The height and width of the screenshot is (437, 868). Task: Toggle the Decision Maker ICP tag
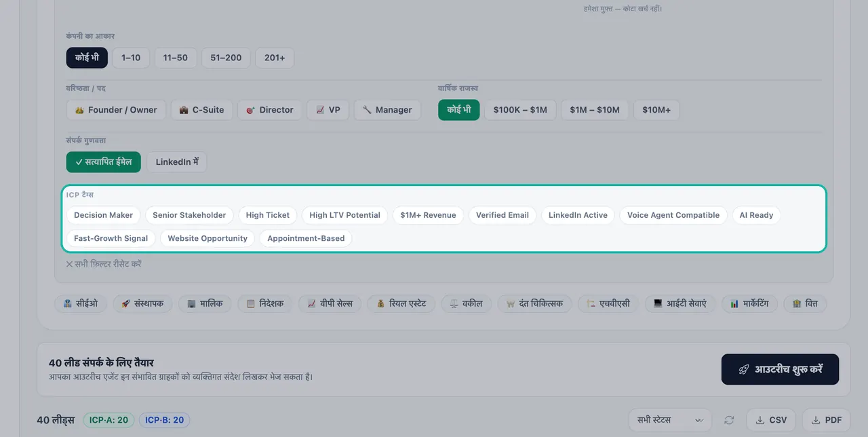pos(104,215)
